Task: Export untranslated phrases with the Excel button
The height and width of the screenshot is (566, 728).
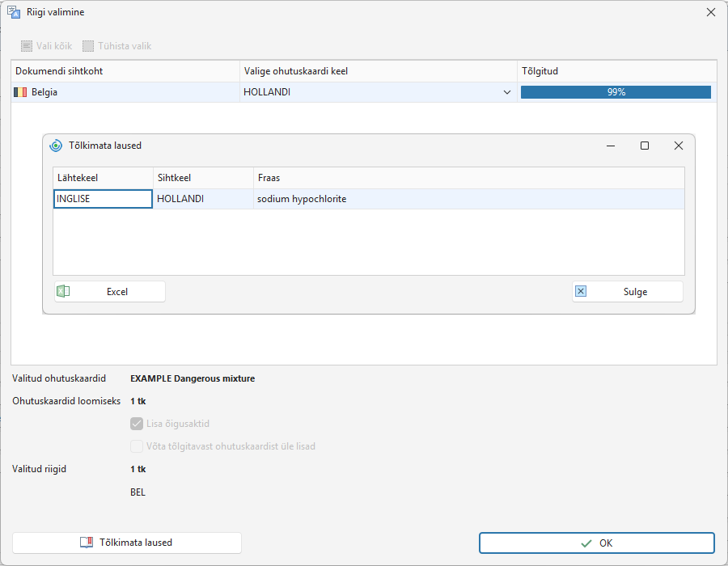Action: (x=110, y=291)
